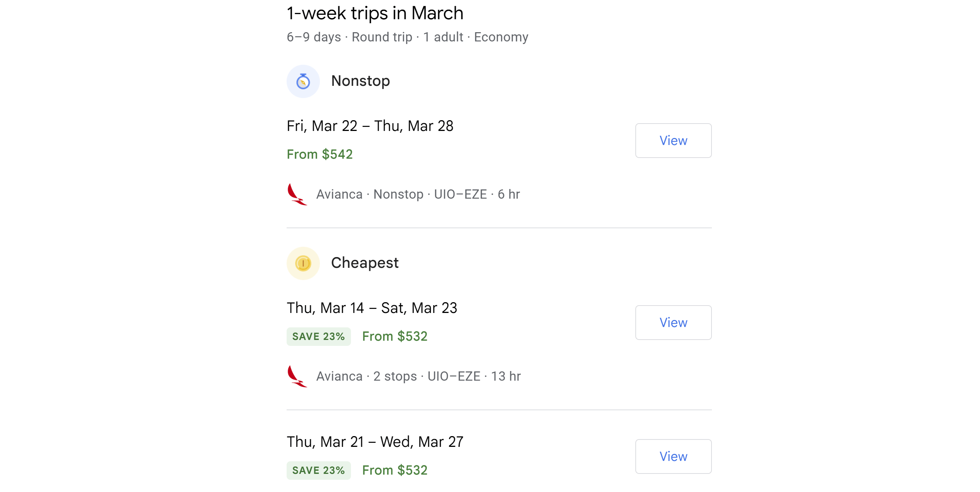This screenshot has height=492, width=980.
Task: Click the Cheapest gold coin icon
Action: tap(303, 263)
